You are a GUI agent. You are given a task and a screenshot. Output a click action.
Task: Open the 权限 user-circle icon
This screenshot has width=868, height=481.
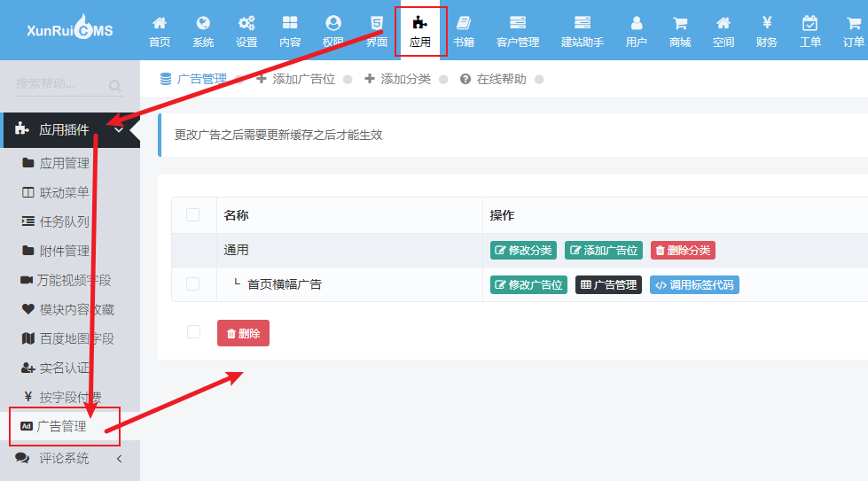click(x=333, y=23)
